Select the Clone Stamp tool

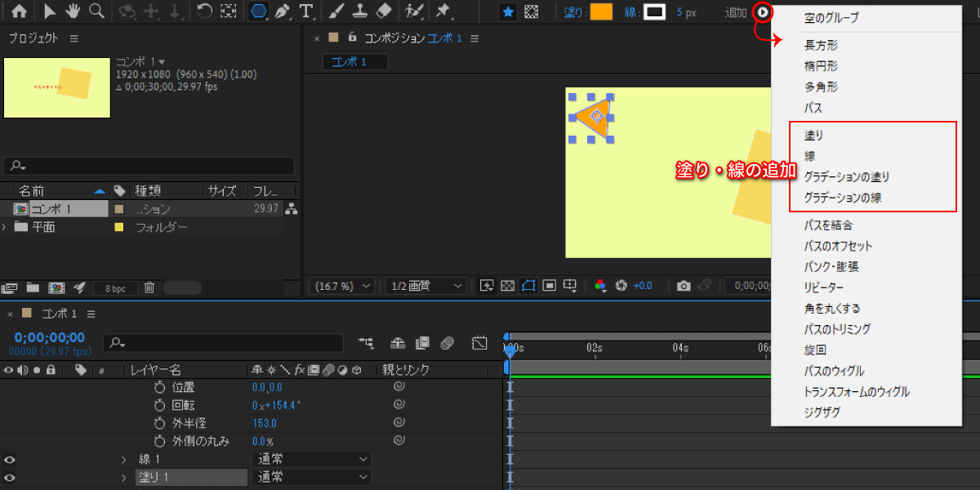click(360, 11)
